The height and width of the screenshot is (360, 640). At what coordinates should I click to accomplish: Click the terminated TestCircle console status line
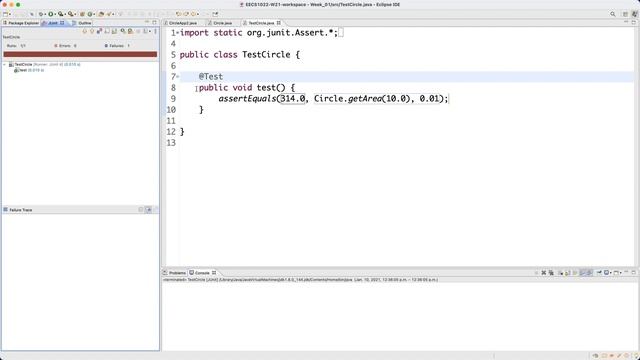coord(300,280)
